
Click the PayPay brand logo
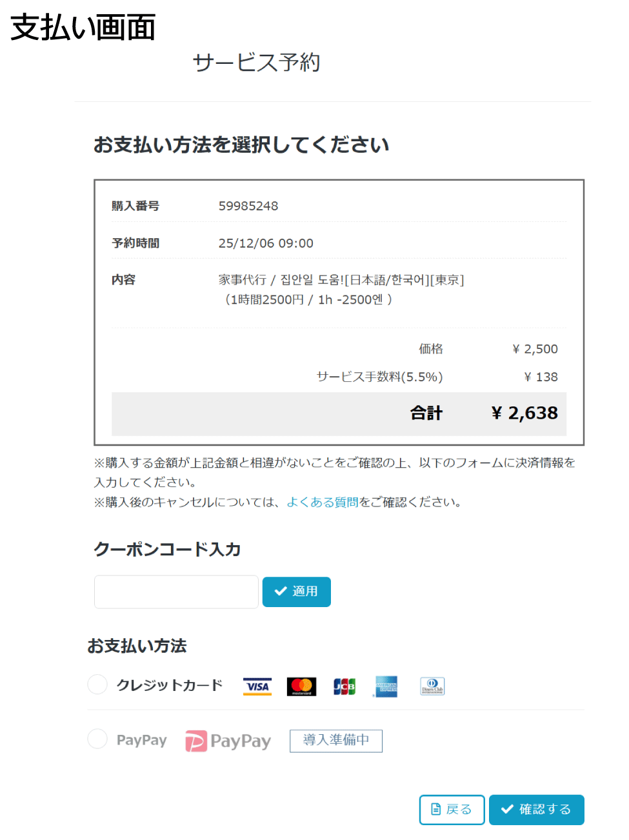click(x=228, y=741)
